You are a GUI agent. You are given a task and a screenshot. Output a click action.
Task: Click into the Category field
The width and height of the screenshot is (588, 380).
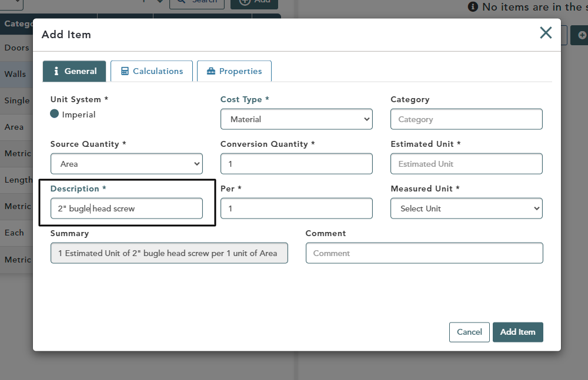point(466,119)
